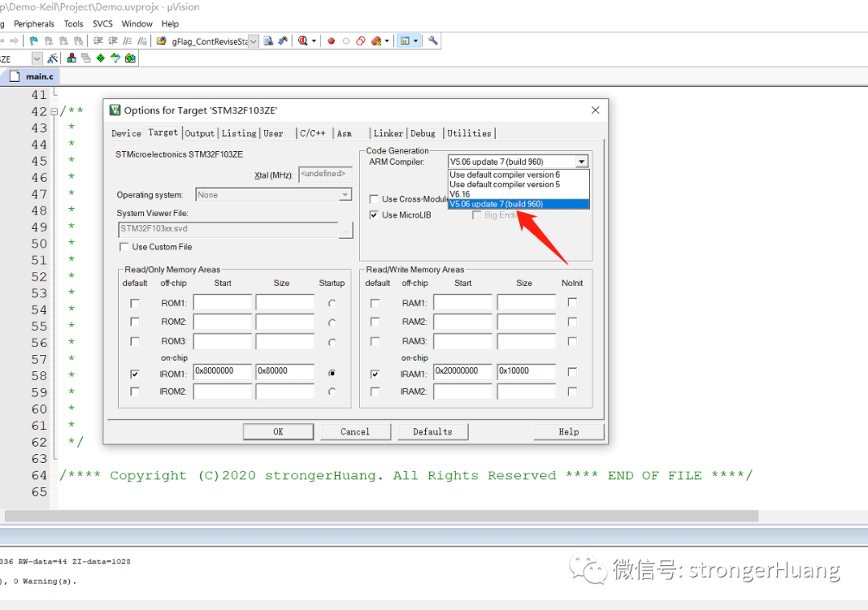Viewport: 868px width, 610px height.
Task: Click Cancel button
Action: pyautogui.click(x=355, y=432)
